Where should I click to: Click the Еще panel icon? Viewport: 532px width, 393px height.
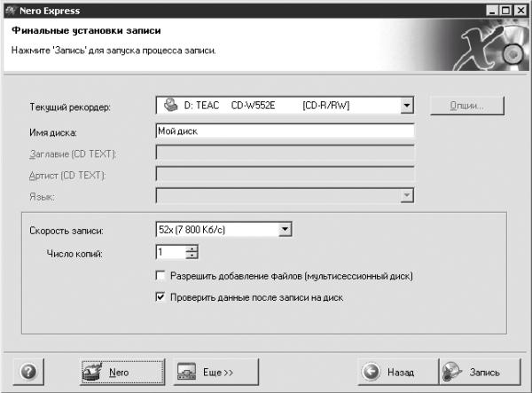coord(186,372)
